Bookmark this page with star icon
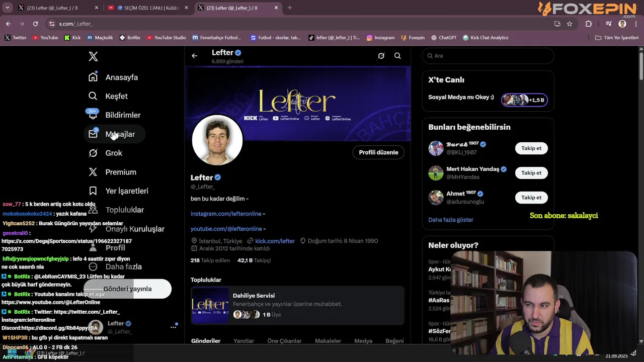This screenshot has height=362, width=644. (x=570, y=24)
